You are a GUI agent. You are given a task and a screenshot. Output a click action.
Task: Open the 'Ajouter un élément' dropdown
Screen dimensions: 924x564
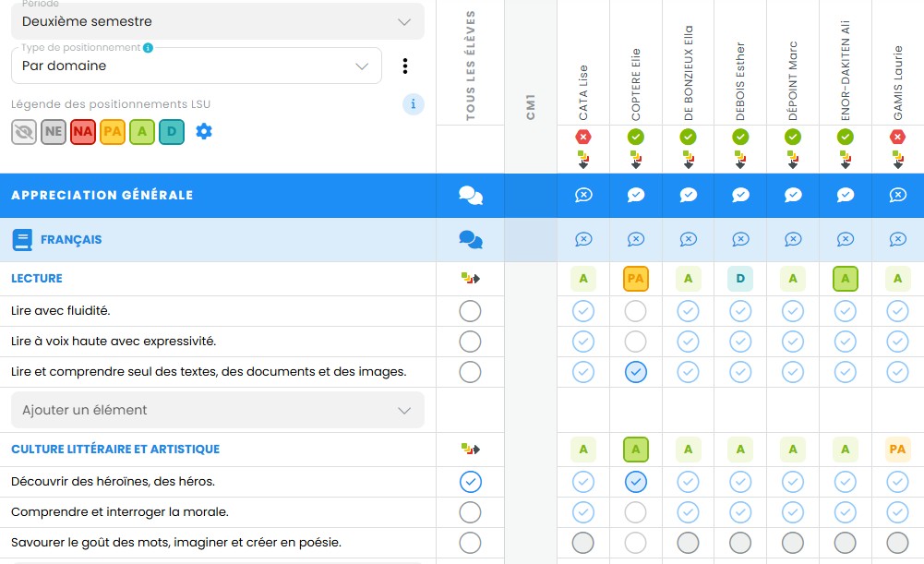(218, 410)
